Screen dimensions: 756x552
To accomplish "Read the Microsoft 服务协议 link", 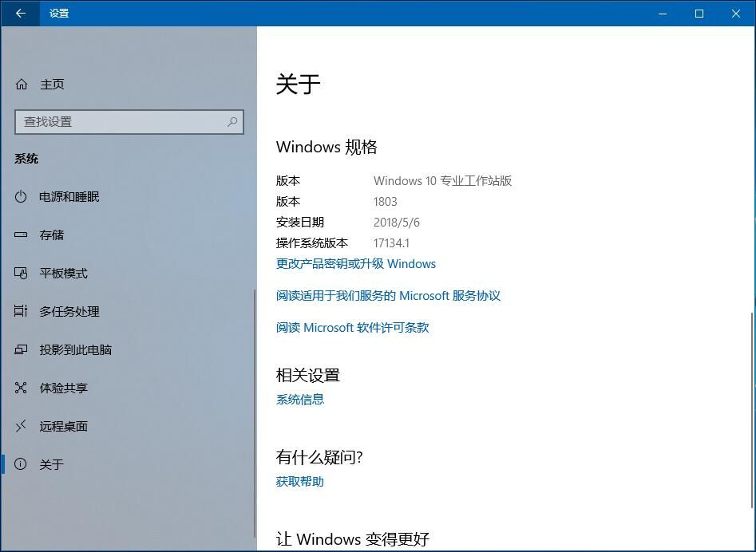I will [x=388, y=296].
